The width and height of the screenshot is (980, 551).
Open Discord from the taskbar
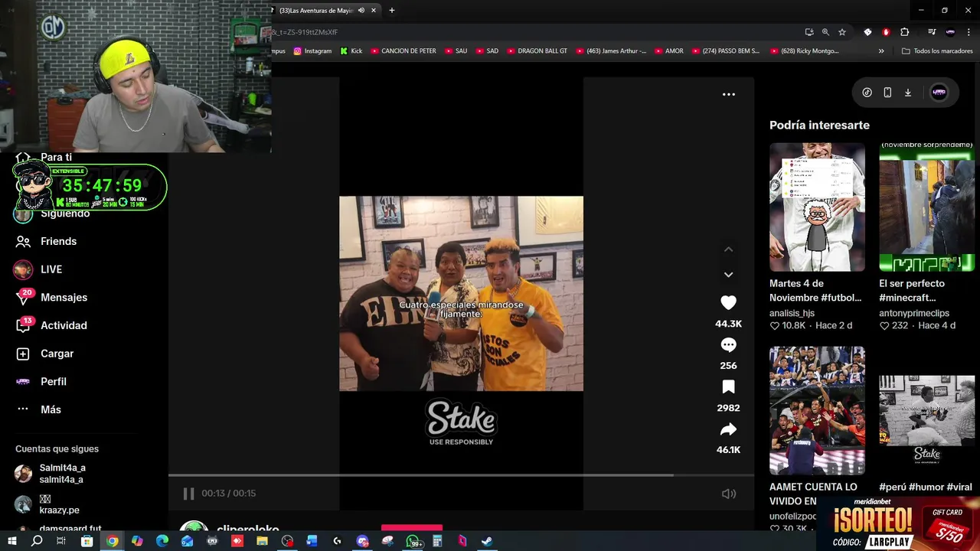[363, 541]
